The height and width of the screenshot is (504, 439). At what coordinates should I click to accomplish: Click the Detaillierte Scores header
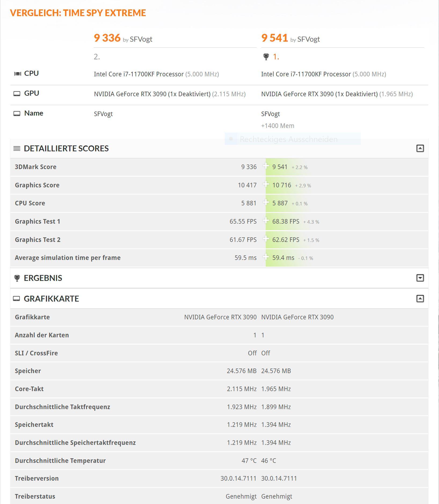(66, 148)
